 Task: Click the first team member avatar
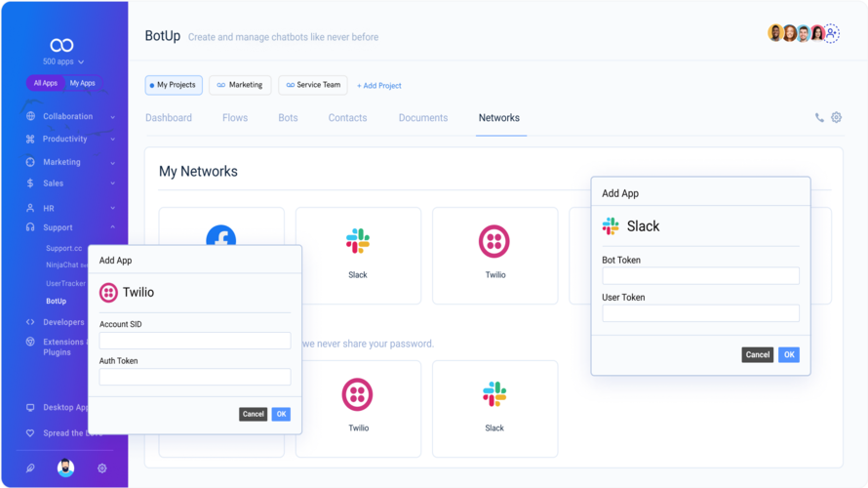(776, 33)
